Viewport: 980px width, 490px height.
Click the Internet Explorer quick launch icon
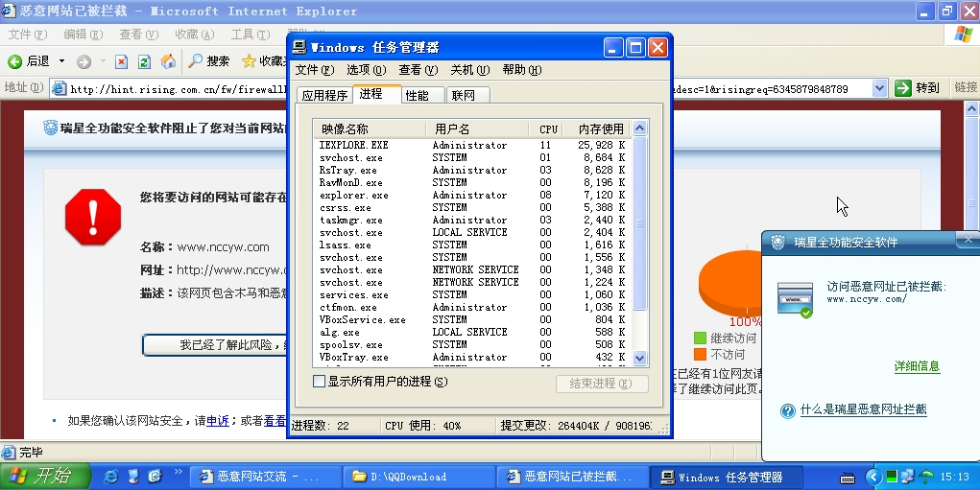point(110,477)
